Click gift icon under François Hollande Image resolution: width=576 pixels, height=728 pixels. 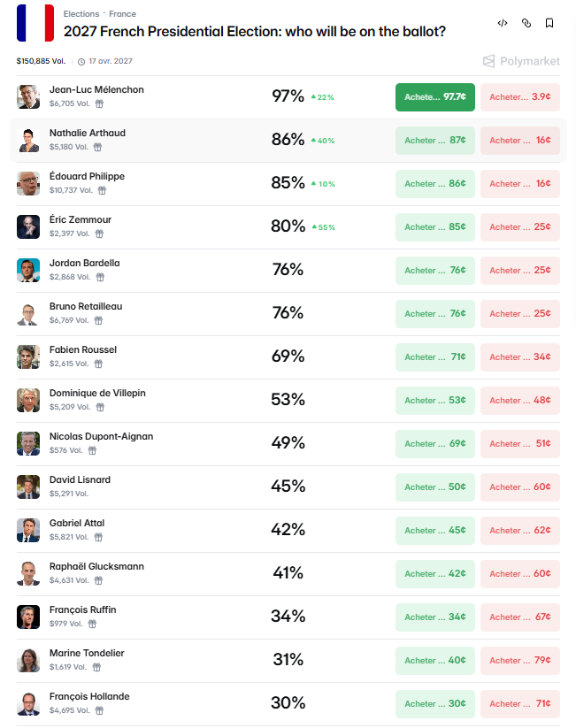tap(99, 710)
